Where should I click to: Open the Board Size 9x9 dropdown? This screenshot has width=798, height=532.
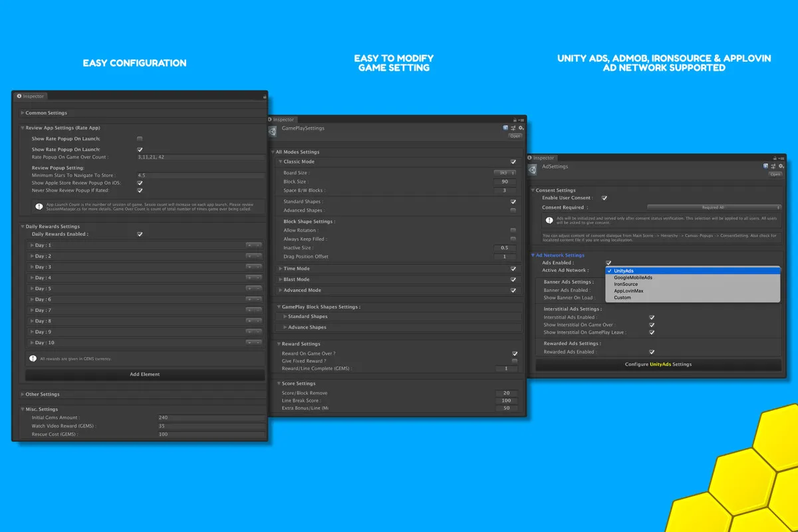tap(505, 173)
